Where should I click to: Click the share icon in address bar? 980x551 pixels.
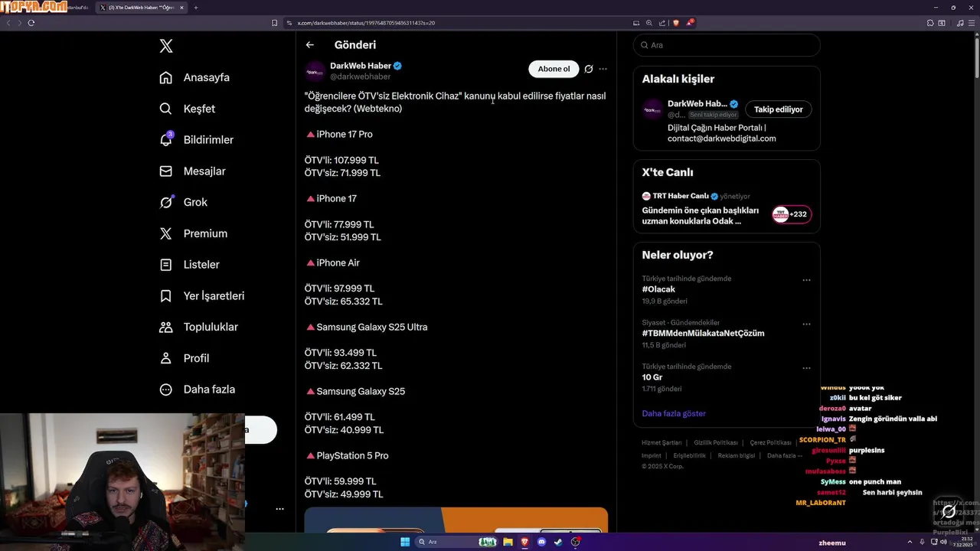click(662, 23)
